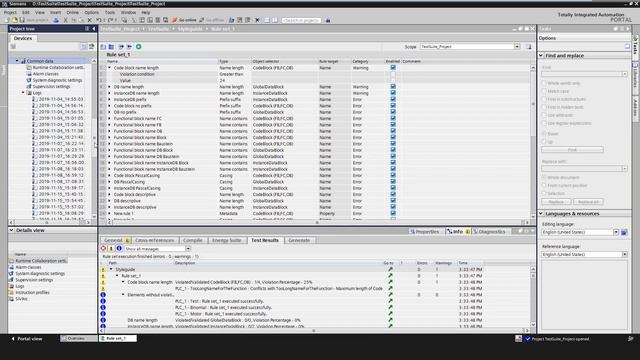Toggle Enabled checkbox for DB name length

tap(393, 87)
